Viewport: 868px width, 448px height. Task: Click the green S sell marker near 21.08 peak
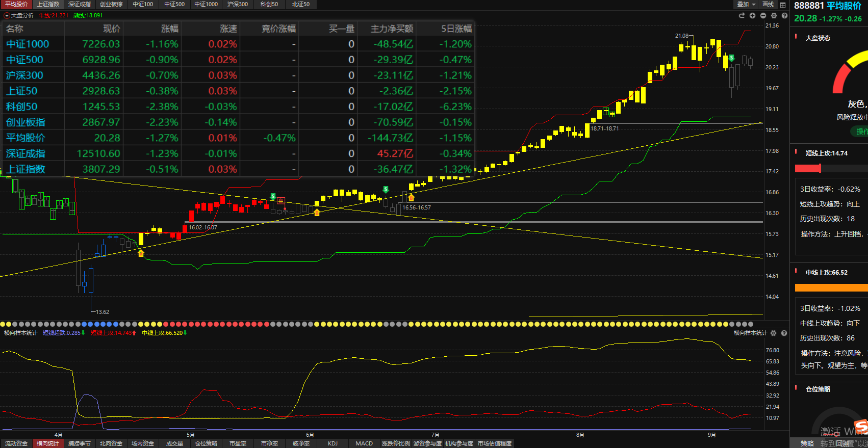[x=732, y=58]
